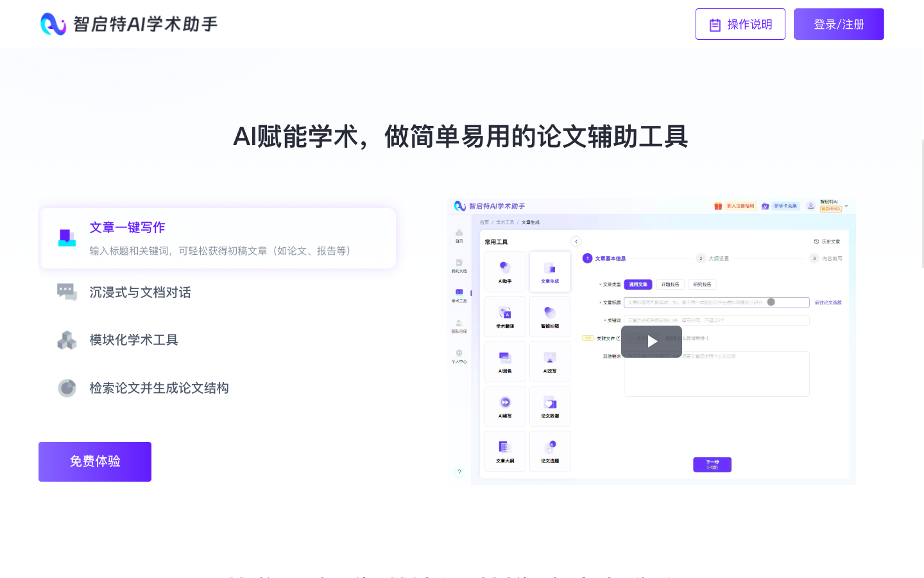The width and height of the screenshot is (924, 578).
Task: Click the 智启特AI学术助手 logo
Action: 129,24
